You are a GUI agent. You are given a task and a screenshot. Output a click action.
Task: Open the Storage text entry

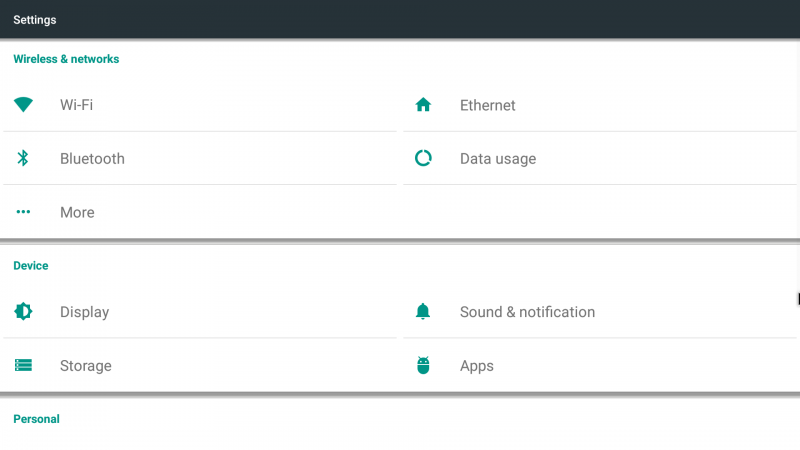tap(85, 366)
